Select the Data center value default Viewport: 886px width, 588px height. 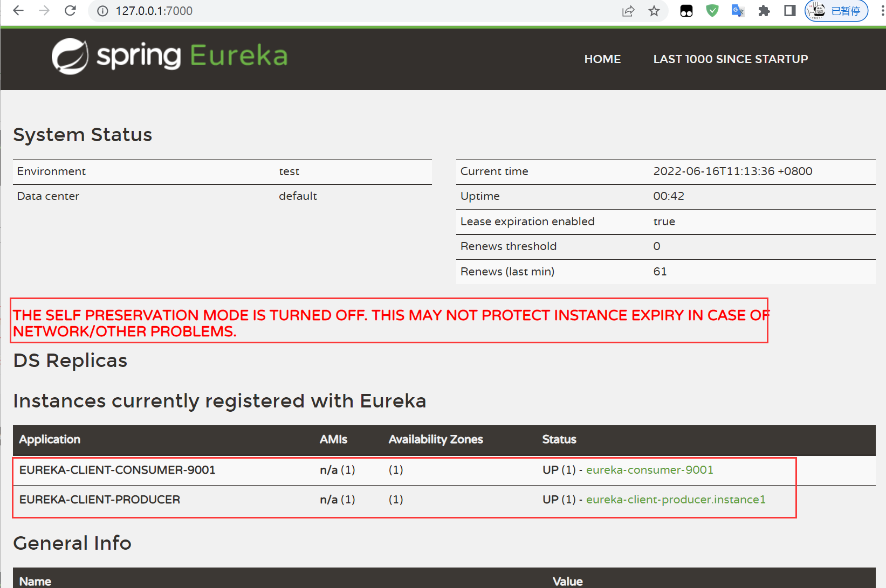(298, 196)
